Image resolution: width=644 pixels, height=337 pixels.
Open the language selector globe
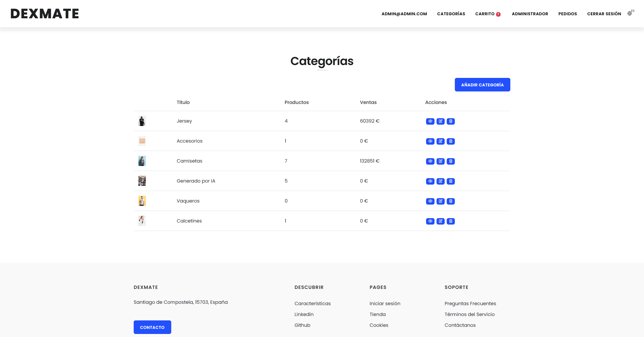(630, 14)
